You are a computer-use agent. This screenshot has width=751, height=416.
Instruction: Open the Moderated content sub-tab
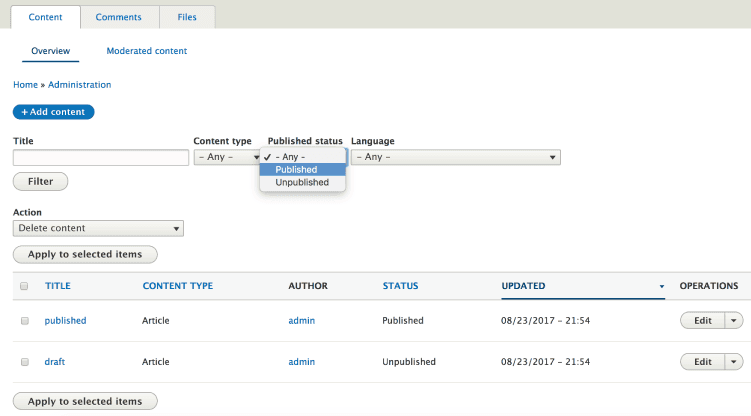click(147, 51)
